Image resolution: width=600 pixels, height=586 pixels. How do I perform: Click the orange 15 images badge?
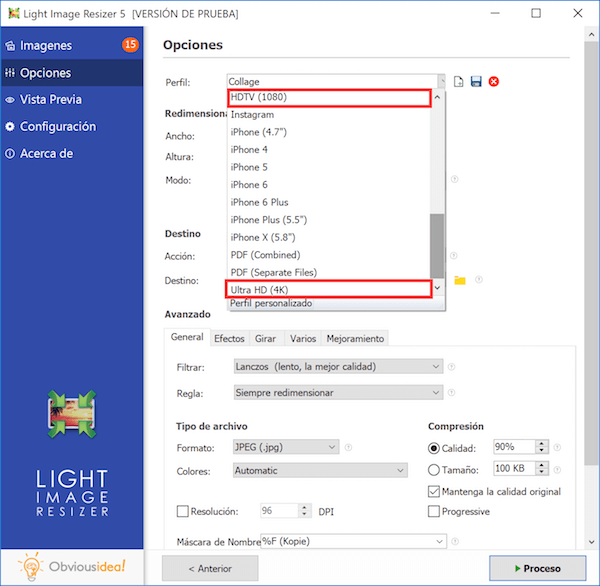[130, 44]
